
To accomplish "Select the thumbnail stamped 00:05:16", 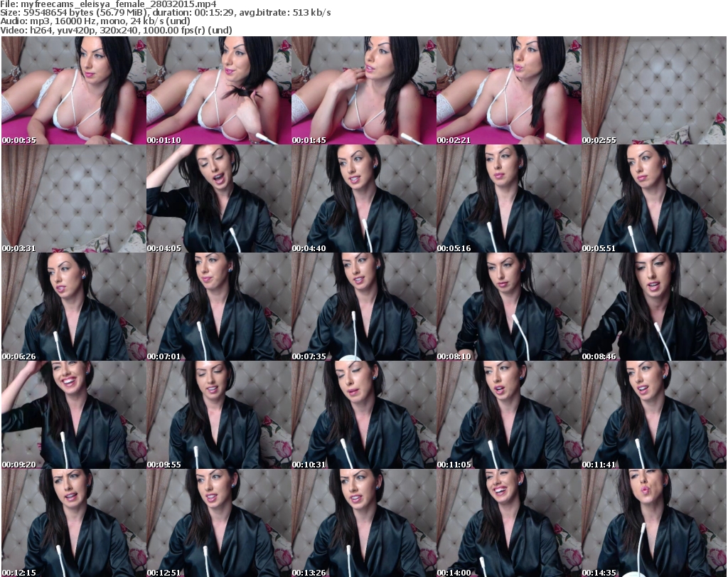I will click(x=509, y=198).
